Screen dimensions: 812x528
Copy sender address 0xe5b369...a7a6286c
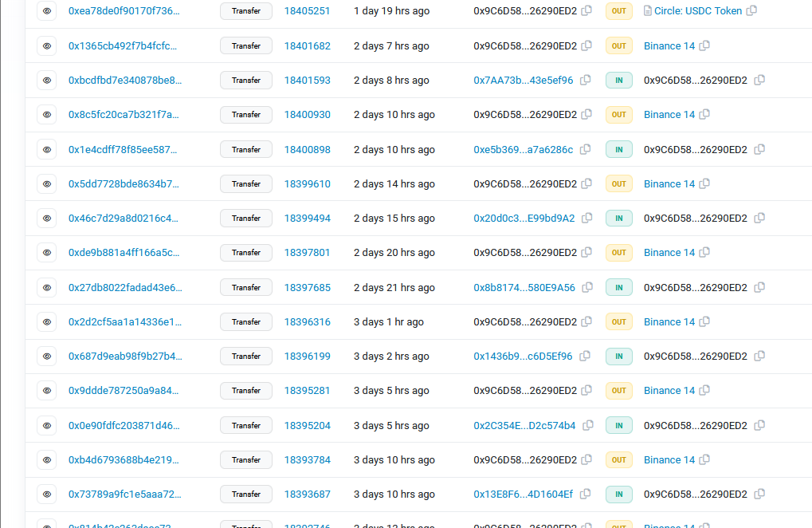pos(586,149)
